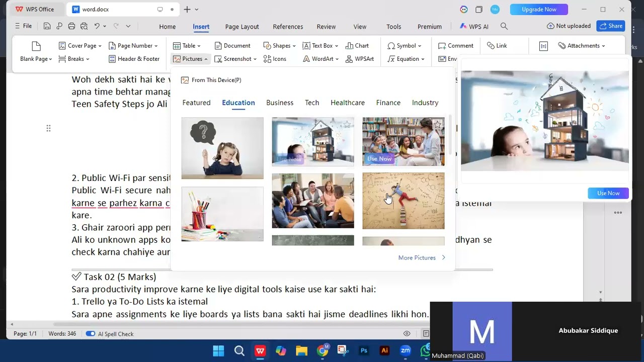
Task: Insert a Link via the ribbon
Action: pos(497,46)
